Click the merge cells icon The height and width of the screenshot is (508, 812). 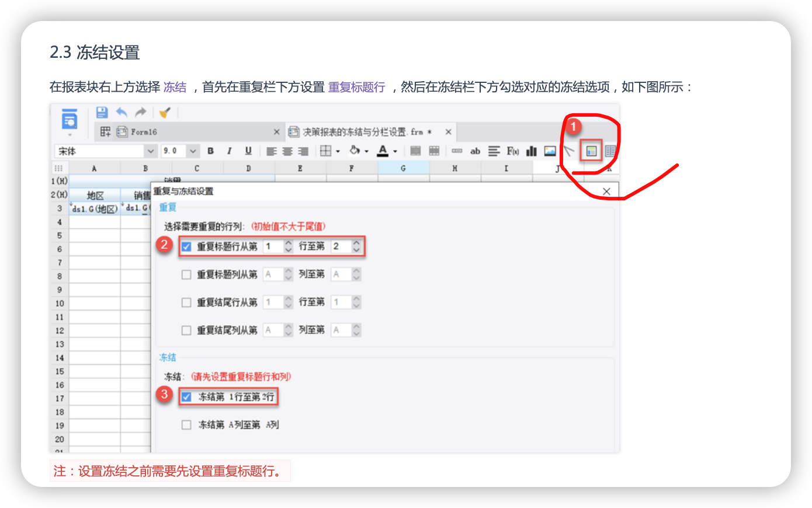(x=415, y=151)
